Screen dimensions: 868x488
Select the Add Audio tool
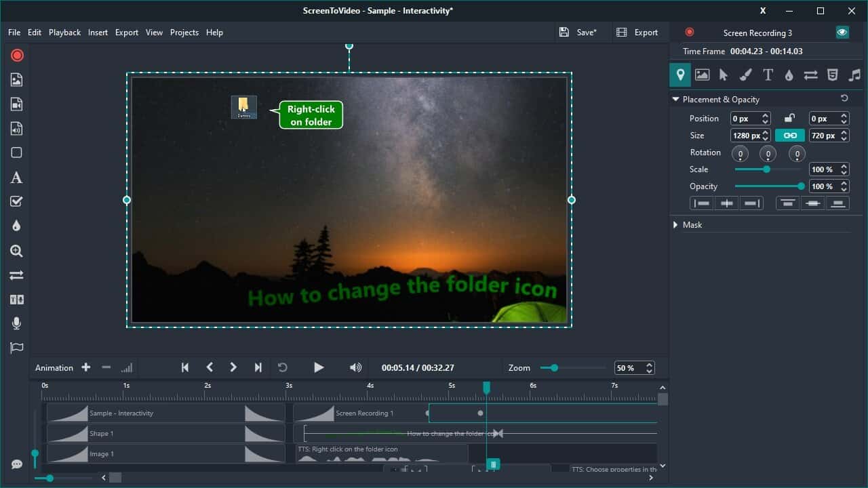pyautogui.click(x=17, y=128)
